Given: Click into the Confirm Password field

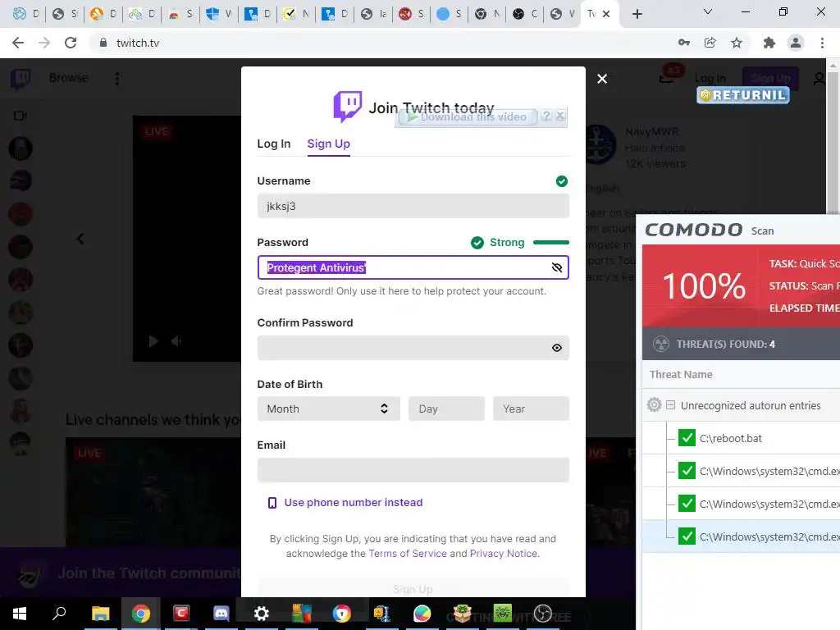Looking at the screenshot, I should pyautogui.click(x=413, y=348).
